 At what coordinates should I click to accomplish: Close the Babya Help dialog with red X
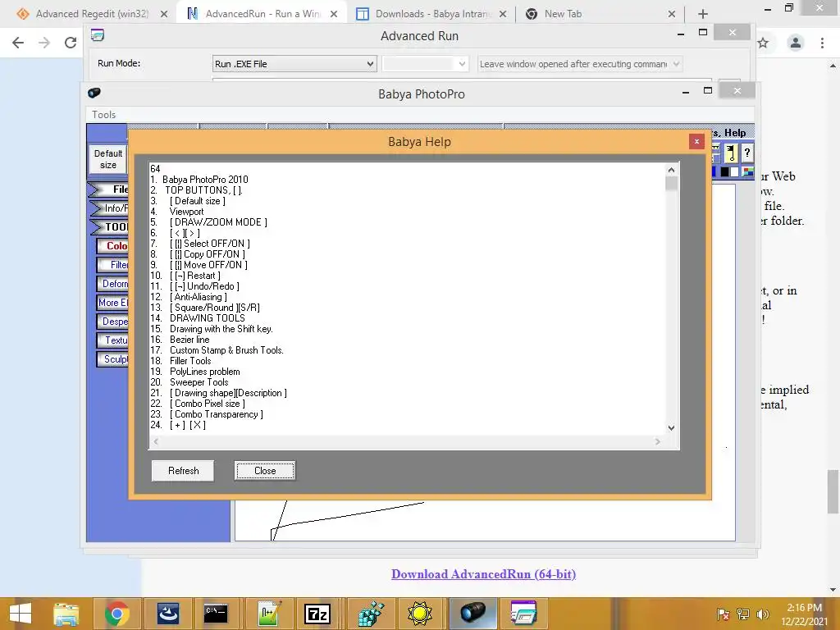[696, 141]
